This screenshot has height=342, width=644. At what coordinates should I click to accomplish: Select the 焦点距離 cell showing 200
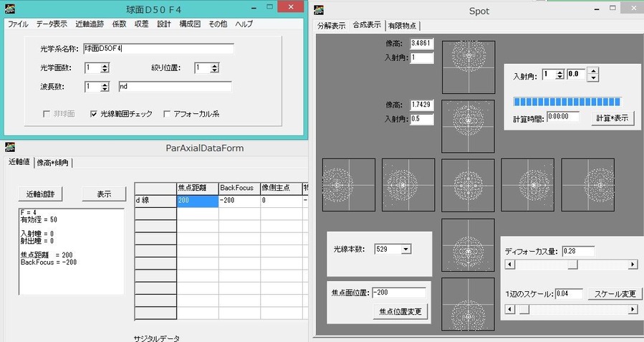(198, 201)
